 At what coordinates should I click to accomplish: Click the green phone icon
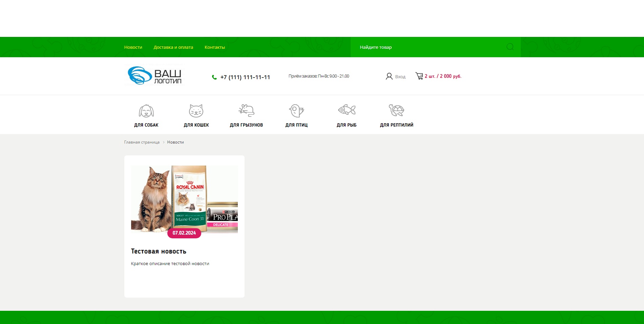point(214,77)
